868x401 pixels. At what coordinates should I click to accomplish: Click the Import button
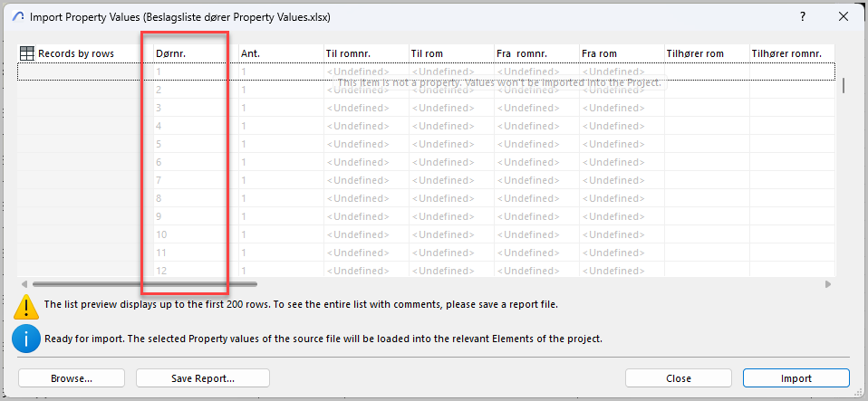pyautogui.click(x=796, y=378)
